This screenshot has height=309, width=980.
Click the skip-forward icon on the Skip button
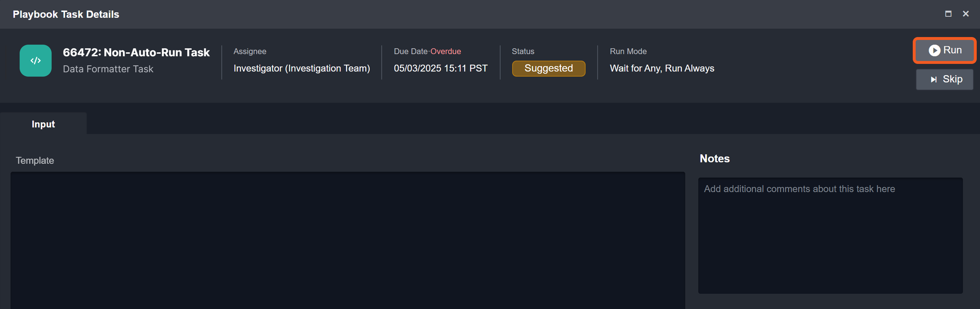point(933,80)
